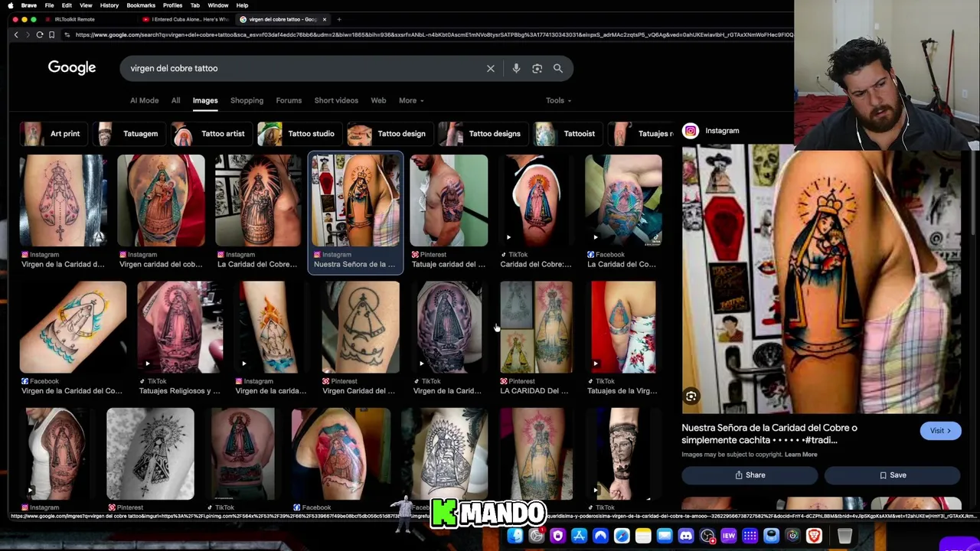
Task: Filter images by Art print chip
Action: click(x=53, y=134)
